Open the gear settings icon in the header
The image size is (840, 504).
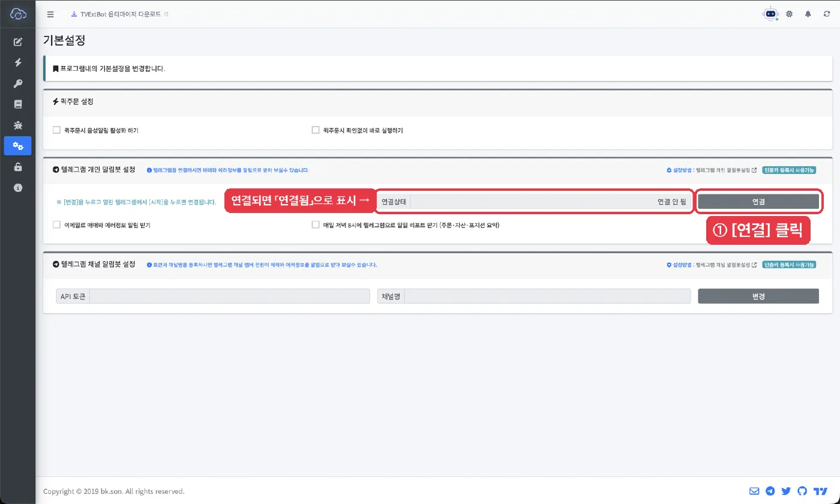point(789,14)
